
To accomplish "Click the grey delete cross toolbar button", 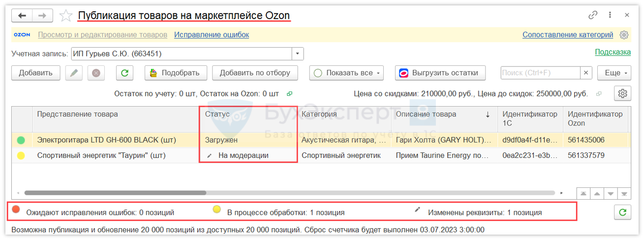I will pos(96,73).
